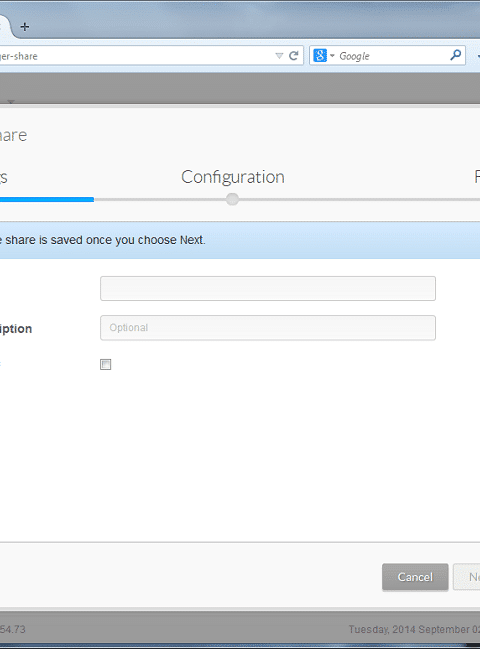Viewport: 480px width, 649px height.
Task: Reload the current page
Action: [x=293, y=56]
